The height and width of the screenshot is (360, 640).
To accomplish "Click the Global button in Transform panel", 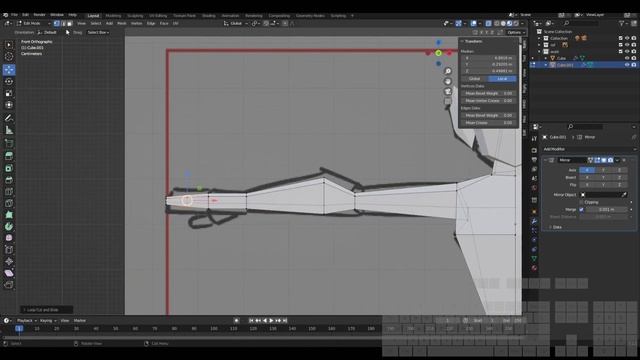I will [x=475, y=78].
